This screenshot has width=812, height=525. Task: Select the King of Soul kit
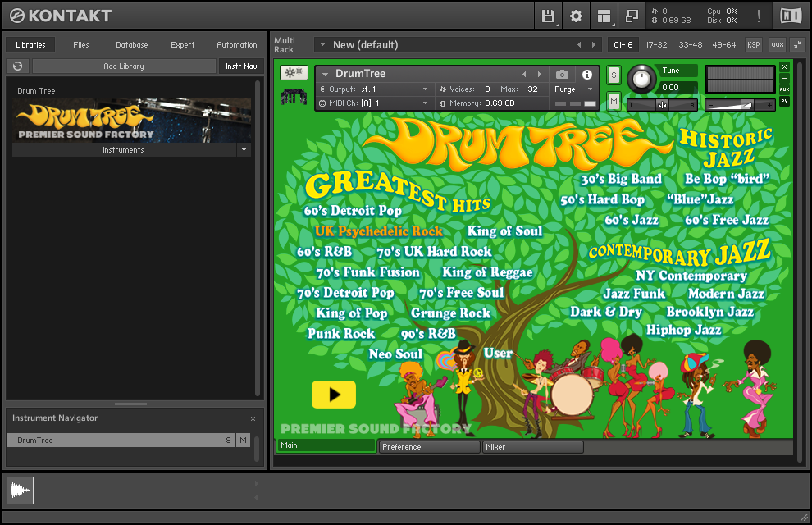(x=505, y=231)
